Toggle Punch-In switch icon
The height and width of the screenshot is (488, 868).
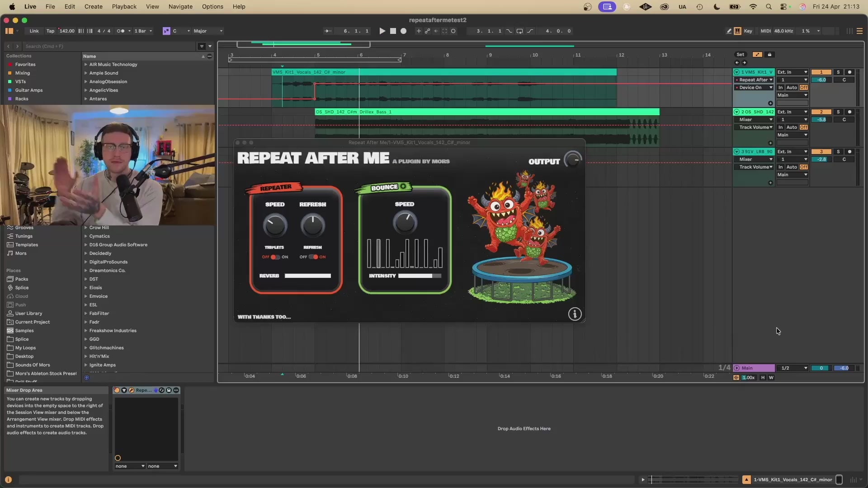coord(509,31)
